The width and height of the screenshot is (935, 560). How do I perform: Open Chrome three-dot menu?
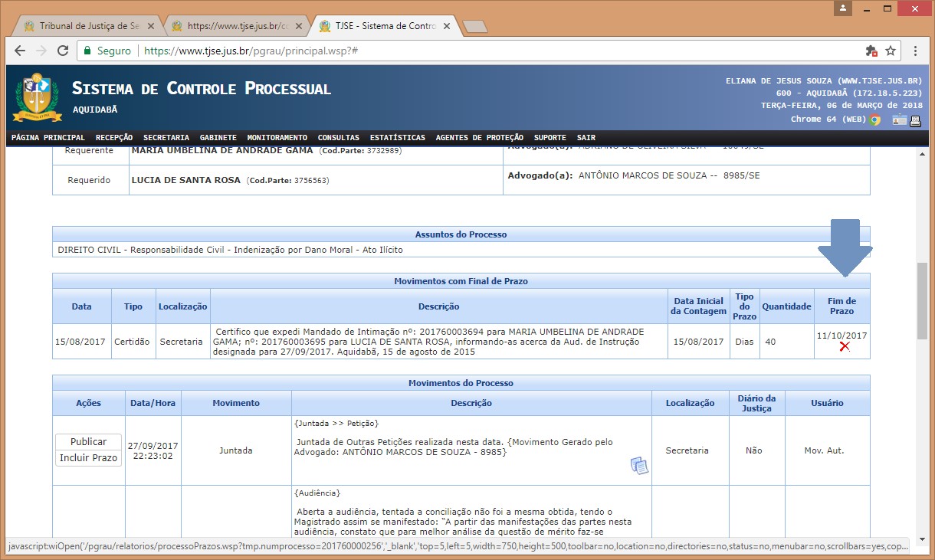[915, 51]
